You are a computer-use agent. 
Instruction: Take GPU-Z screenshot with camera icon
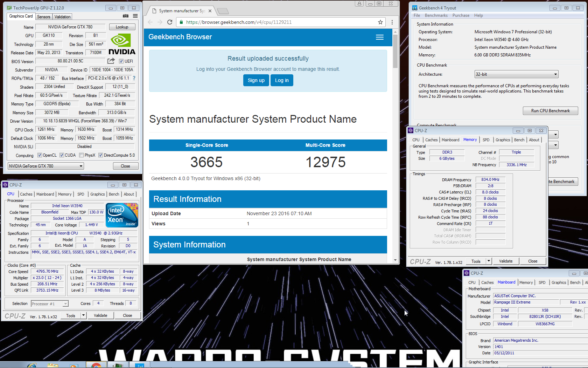point(126,16)
